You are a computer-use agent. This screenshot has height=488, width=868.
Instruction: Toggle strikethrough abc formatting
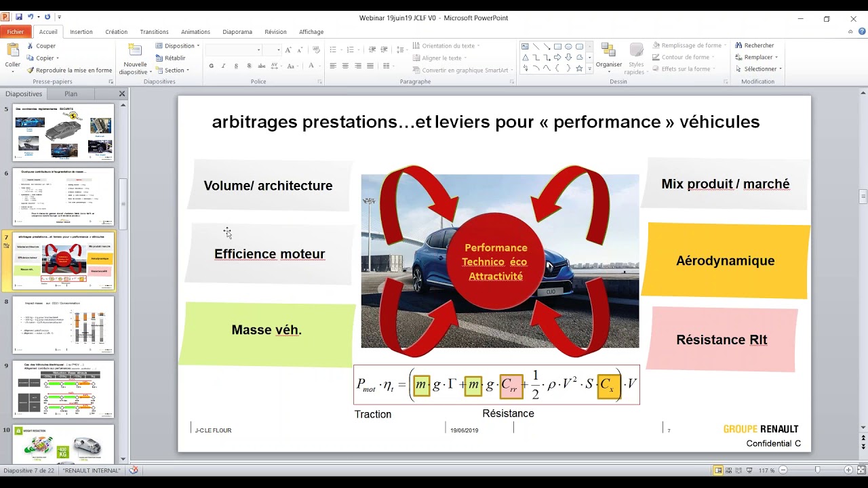[262, 66]
